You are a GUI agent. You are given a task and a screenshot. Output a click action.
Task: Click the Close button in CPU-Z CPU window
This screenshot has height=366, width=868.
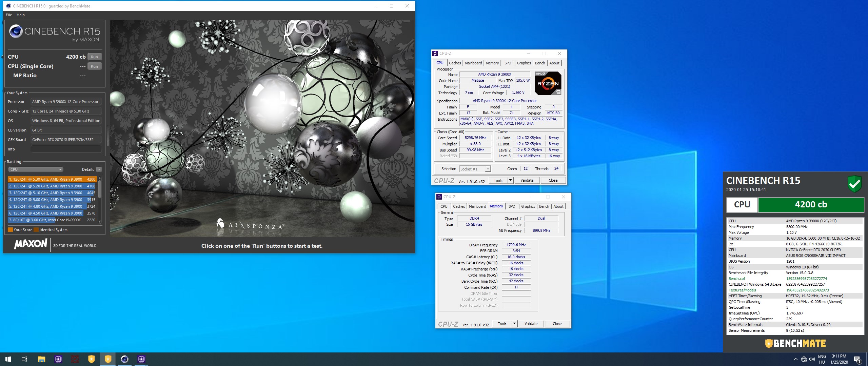(553, 181)
